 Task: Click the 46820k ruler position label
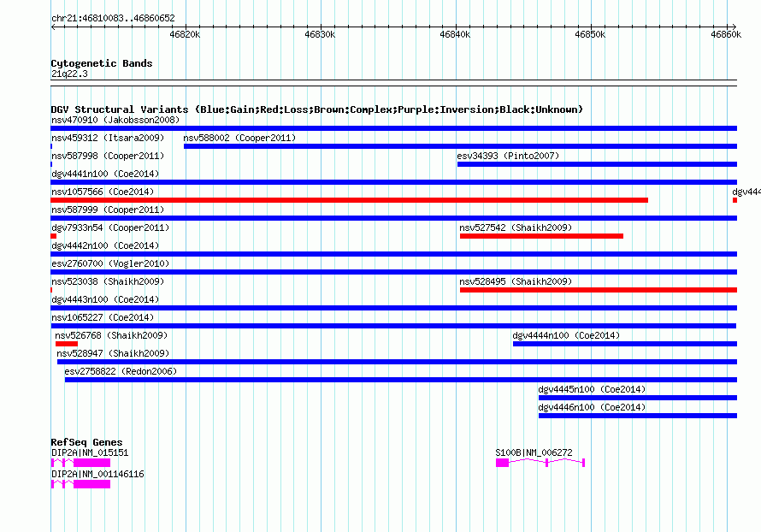[x=185, y=34]
